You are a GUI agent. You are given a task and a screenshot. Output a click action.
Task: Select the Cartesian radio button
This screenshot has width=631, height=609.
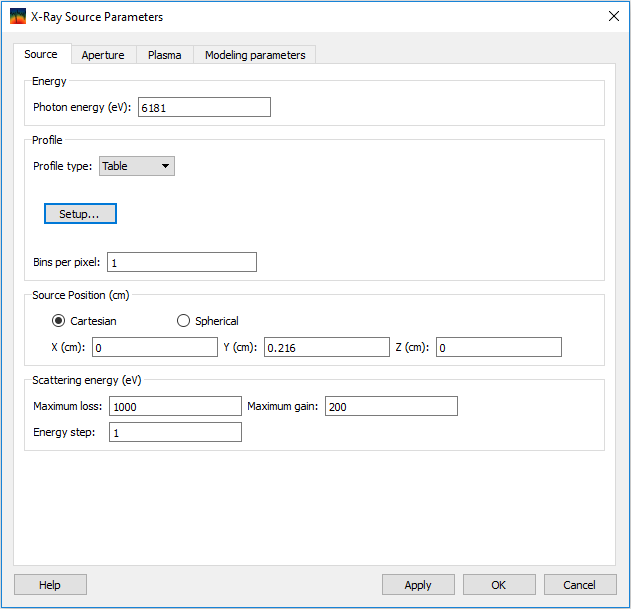tap(59, 321)
